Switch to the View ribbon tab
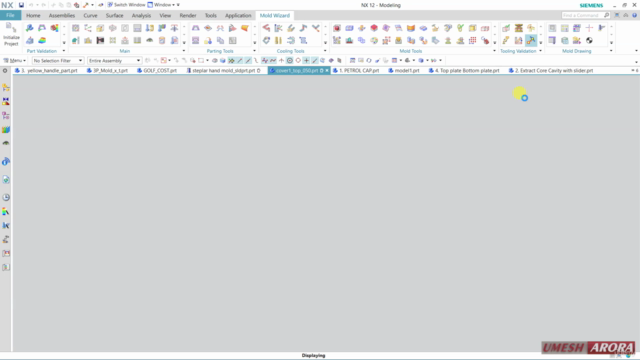Viewport: 640px width, 360px height. click(x=165, y=16)
